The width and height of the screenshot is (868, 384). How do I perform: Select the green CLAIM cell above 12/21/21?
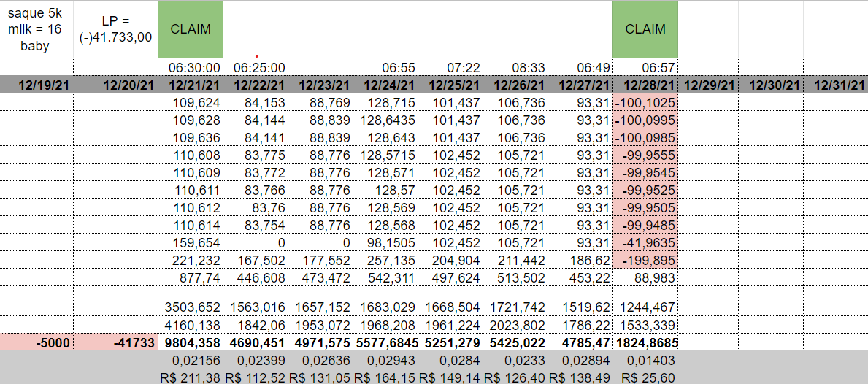[191, 28]
